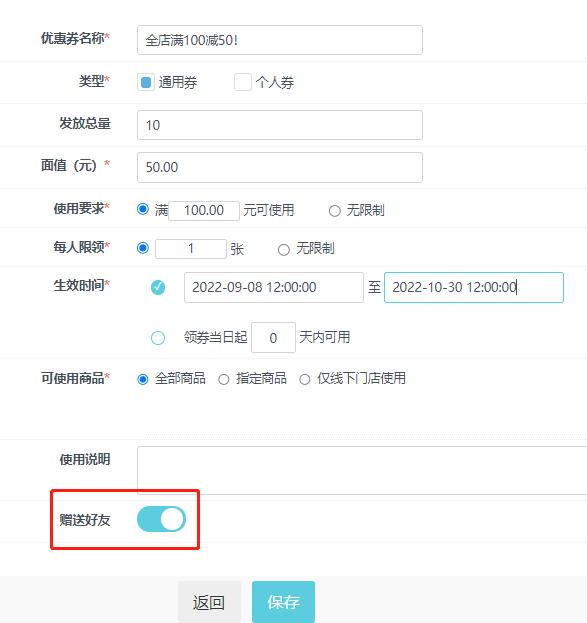The height and width of the screenshot is (623, 587).
Task: Click the 发放总量 input field
Action: tap(280, 125)
